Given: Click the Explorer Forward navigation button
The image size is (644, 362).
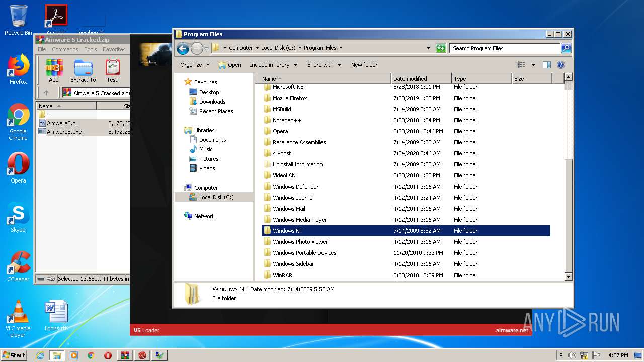Looking at the screenshot, I should (x=197, y=48).
